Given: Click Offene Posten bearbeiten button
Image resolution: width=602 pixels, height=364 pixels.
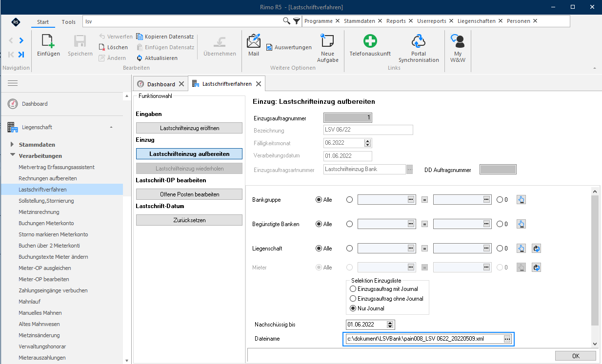Looking at the screenshot, I should [189, 194].
